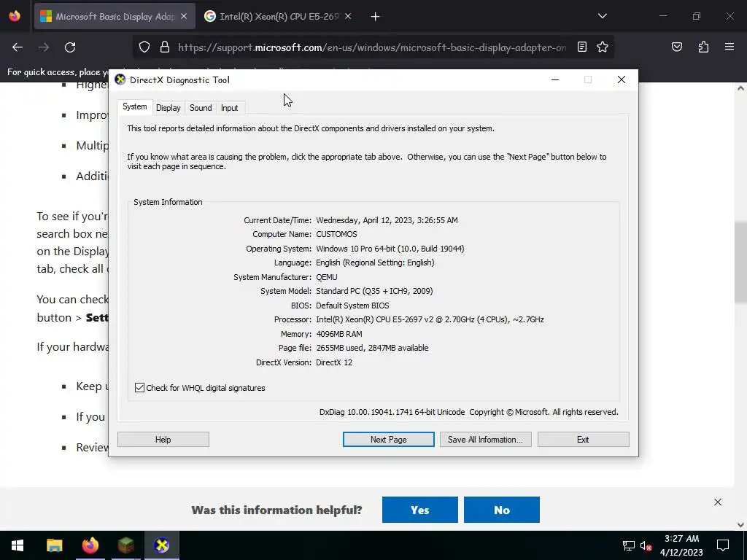Click the Computer Name value CUSTOMOS
This screenshot has width=747, height=560.
(x=336, y=234)
